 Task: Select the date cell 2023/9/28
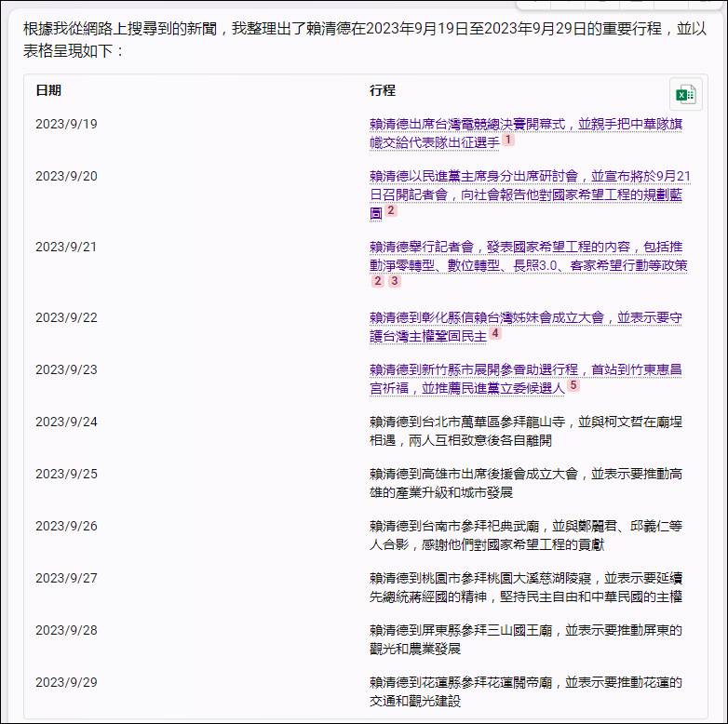(66, 630)
